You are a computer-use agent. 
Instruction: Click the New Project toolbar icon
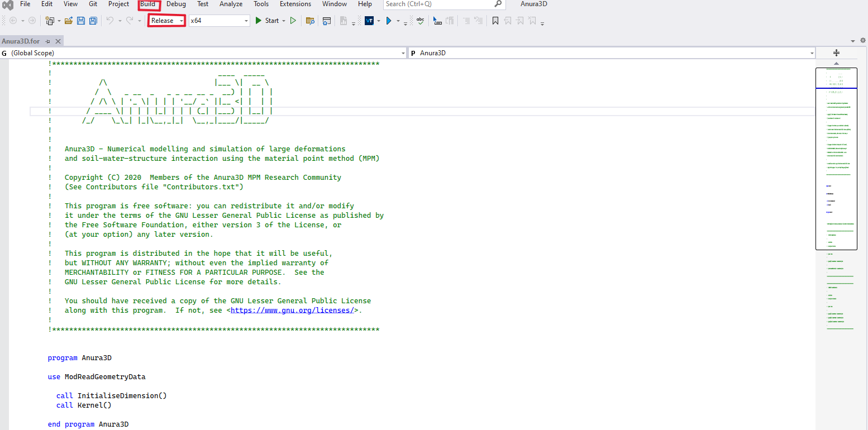[x=49, y=20]
